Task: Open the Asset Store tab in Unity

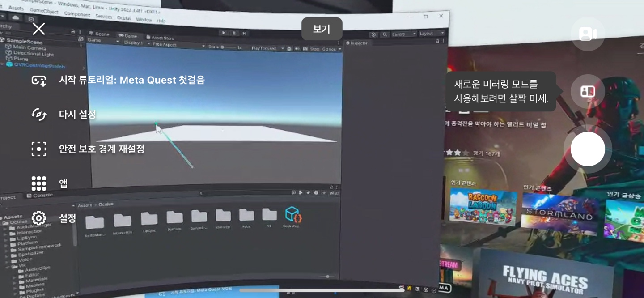Action: click(160, 38)
